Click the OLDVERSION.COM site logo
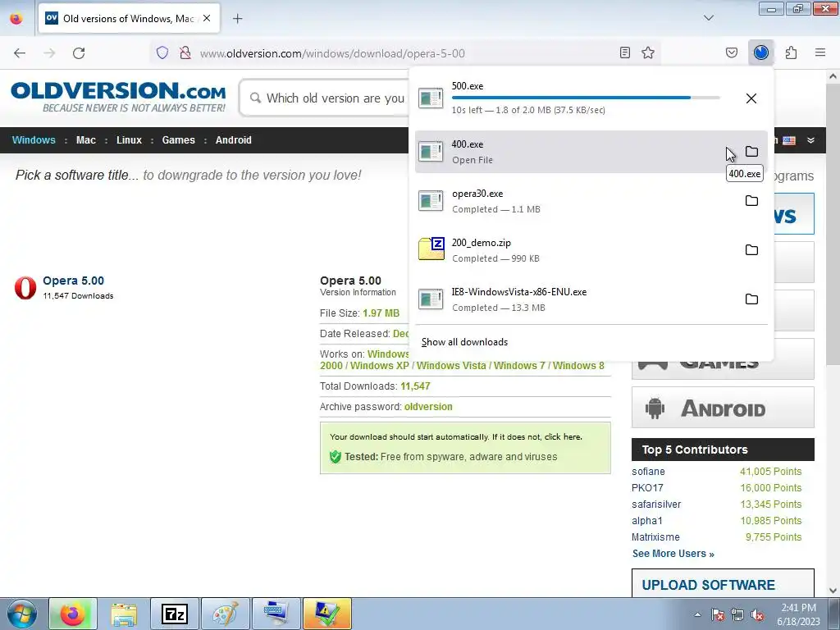The width and height of the screenshot is (840, 630). click(x=118, y=97)
